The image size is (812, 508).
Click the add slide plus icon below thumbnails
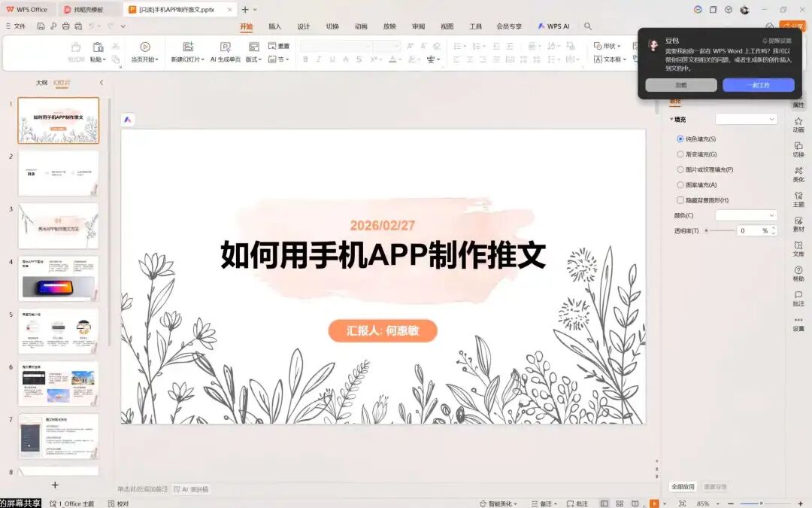pos(55,485)
